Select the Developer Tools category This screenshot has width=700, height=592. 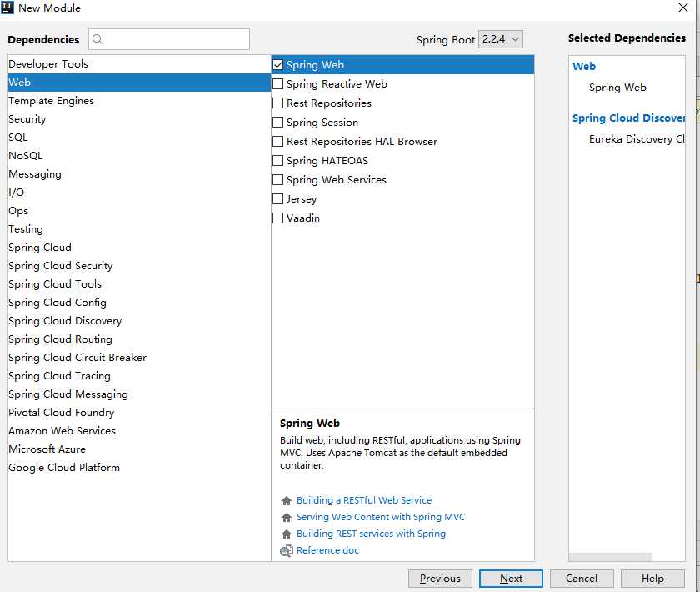click(x=139, y=64)
